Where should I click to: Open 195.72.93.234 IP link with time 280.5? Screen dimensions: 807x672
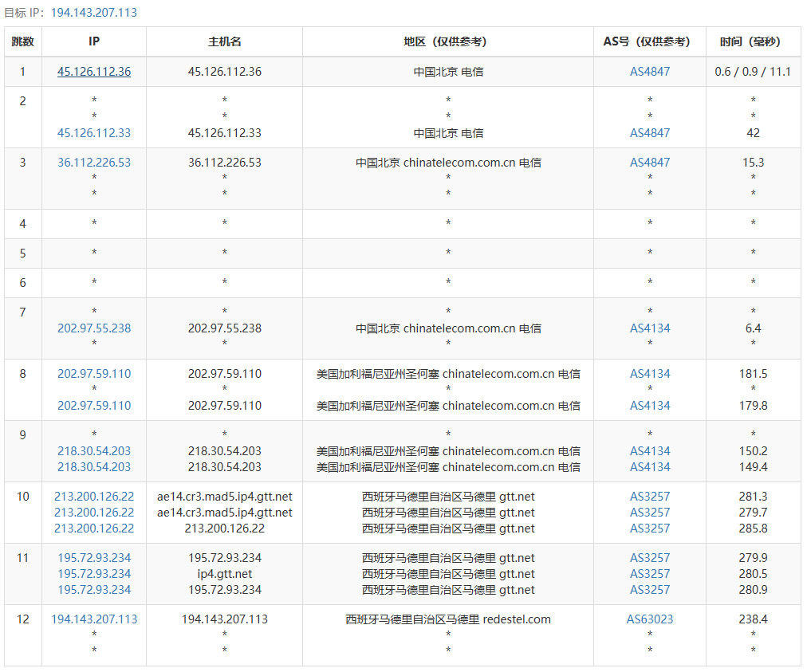[94, 574]
